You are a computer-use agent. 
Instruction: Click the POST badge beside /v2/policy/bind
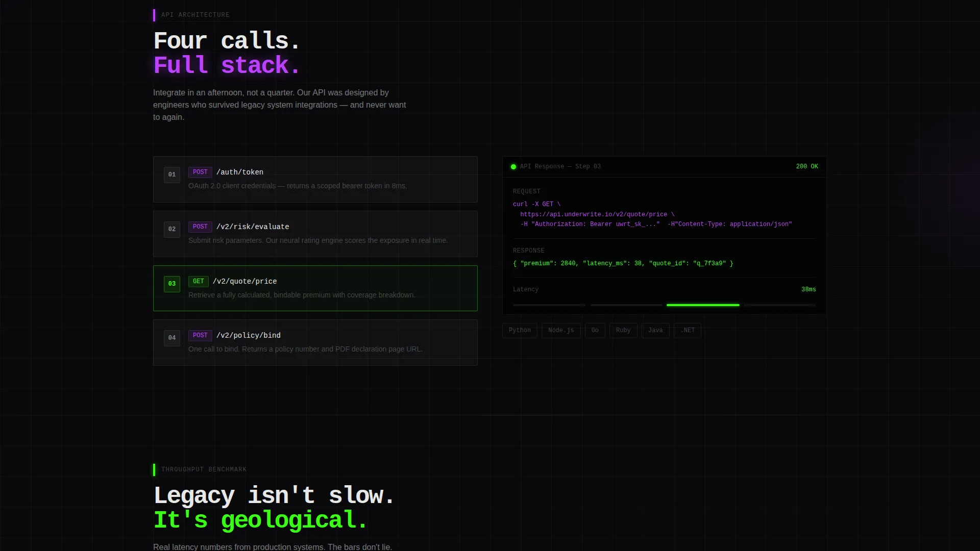(200, 335)
